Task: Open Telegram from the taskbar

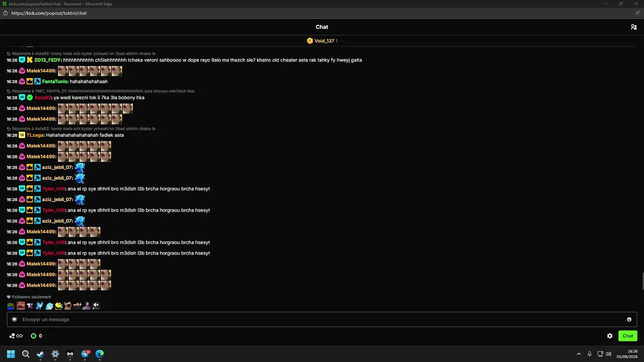Action: 85,354
